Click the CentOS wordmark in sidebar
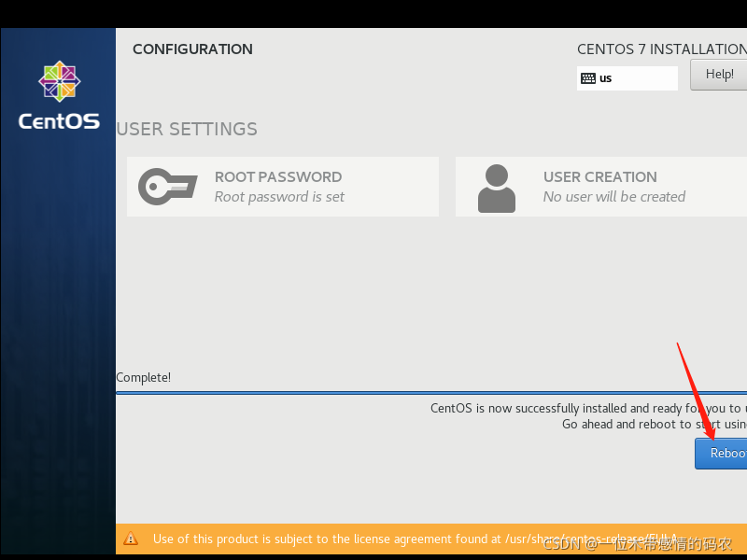This screenshot has height=560, width=747. (x=59, y=121)
